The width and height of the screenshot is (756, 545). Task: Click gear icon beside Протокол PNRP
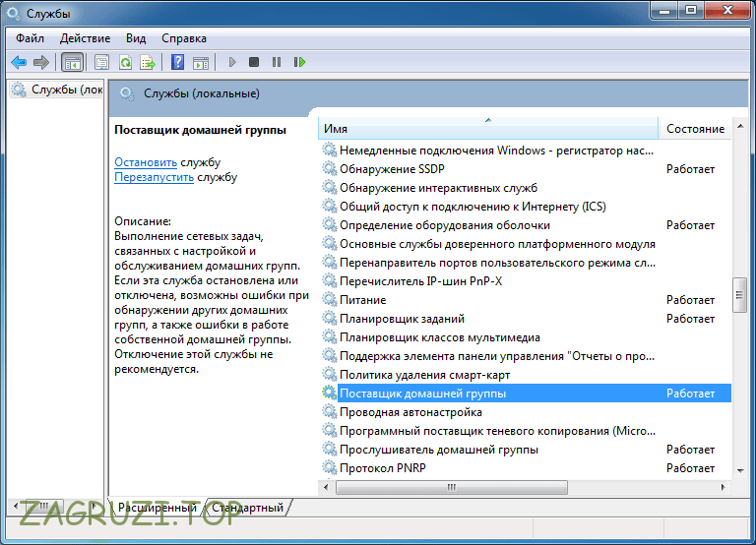coord(330,467)
